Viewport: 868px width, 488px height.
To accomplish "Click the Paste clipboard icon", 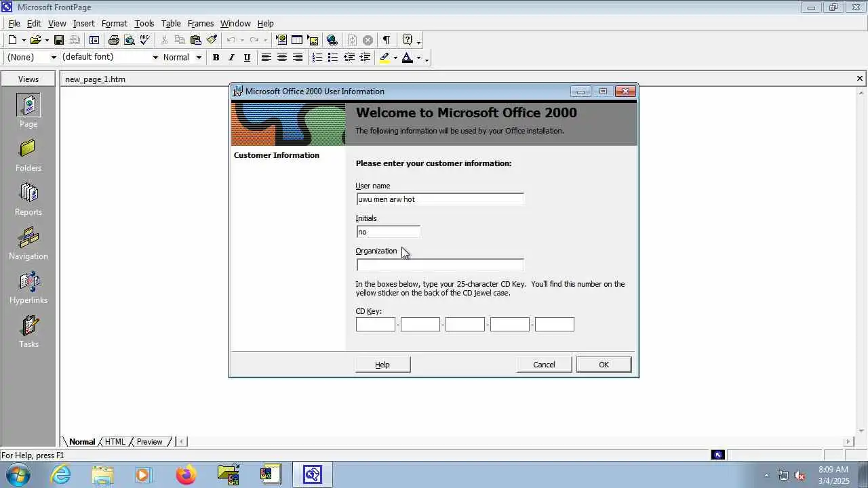I will coord(196,40).
